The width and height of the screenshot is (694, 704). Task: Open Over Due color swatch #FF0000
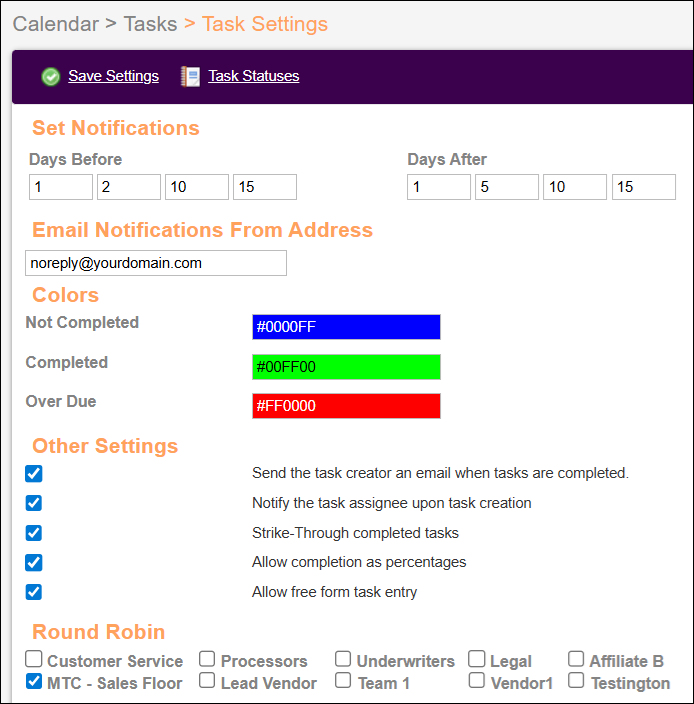[346, 406]
